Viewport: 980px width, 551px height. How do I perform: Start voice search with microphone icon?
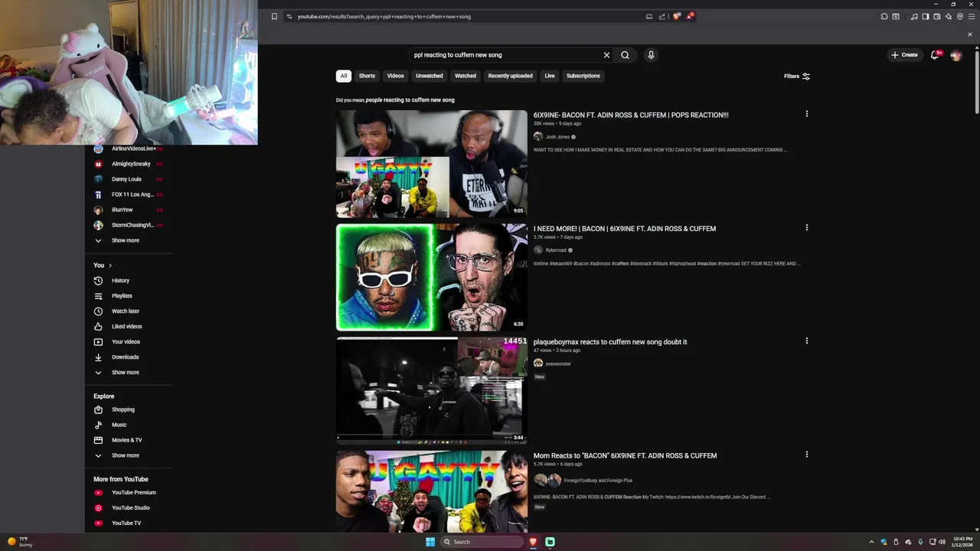pos(651,55)
